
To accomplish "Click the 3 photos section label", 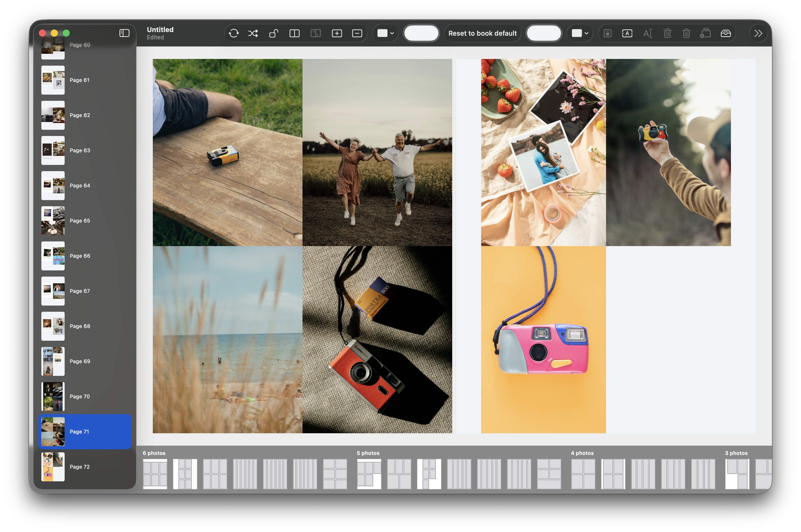I will pyautogui.click(x=736, y=453).
